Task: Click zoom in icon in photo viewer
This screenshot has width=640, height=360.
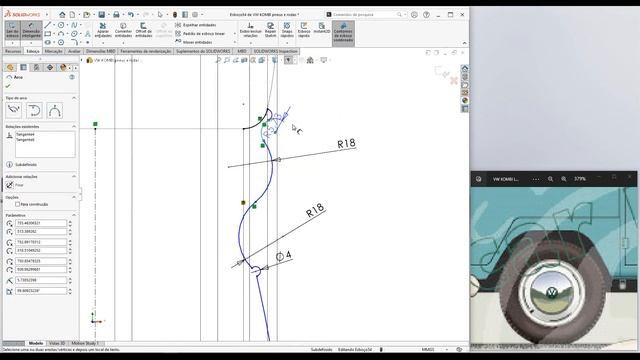Action: (x=564, y=179)
